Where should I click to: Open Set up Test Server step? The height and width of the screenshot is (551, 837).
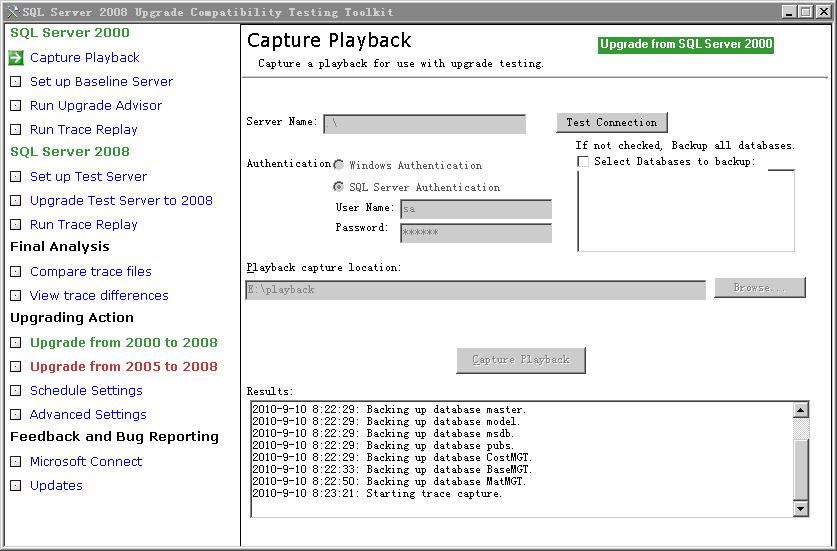[88, 177]
